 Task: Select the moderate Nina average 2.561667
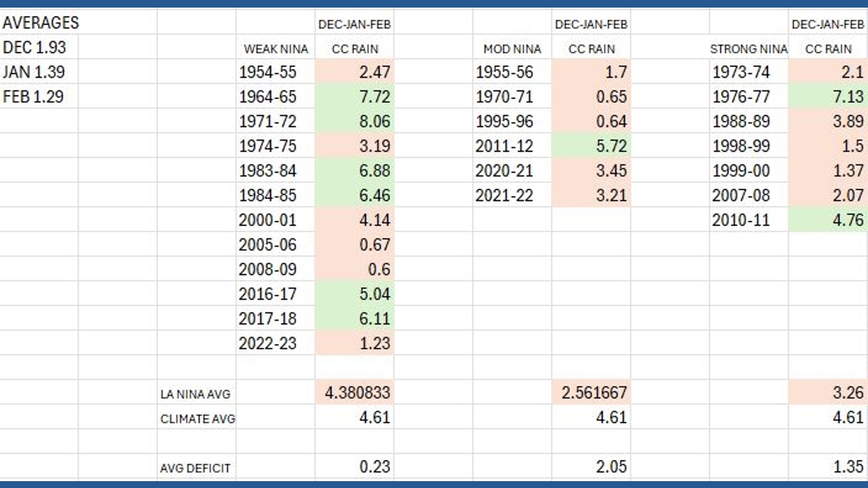coord(591,393)
